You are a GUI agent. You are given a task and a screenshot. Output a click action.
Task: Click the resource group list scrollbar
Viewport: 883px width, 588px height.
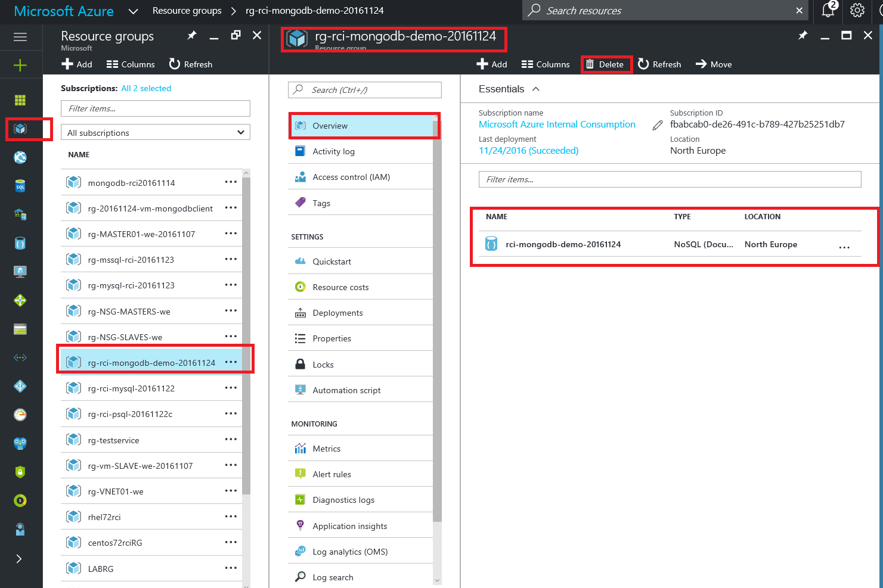point(246,335)
